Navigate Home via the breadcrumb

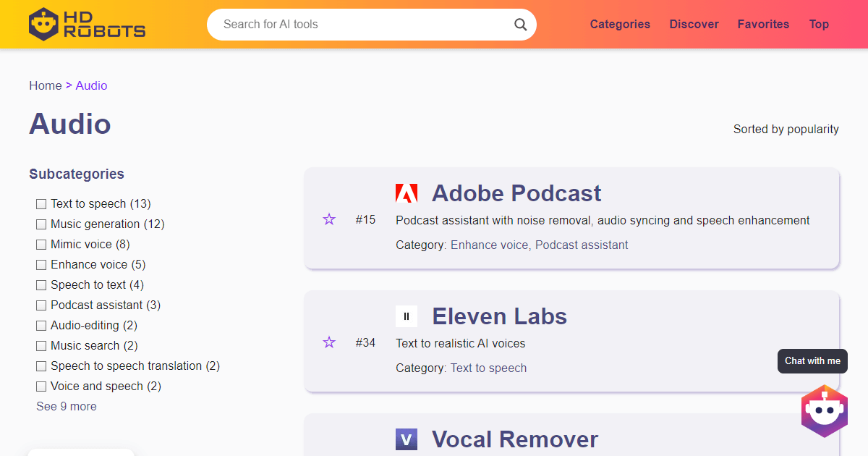[x=45, y=85]
